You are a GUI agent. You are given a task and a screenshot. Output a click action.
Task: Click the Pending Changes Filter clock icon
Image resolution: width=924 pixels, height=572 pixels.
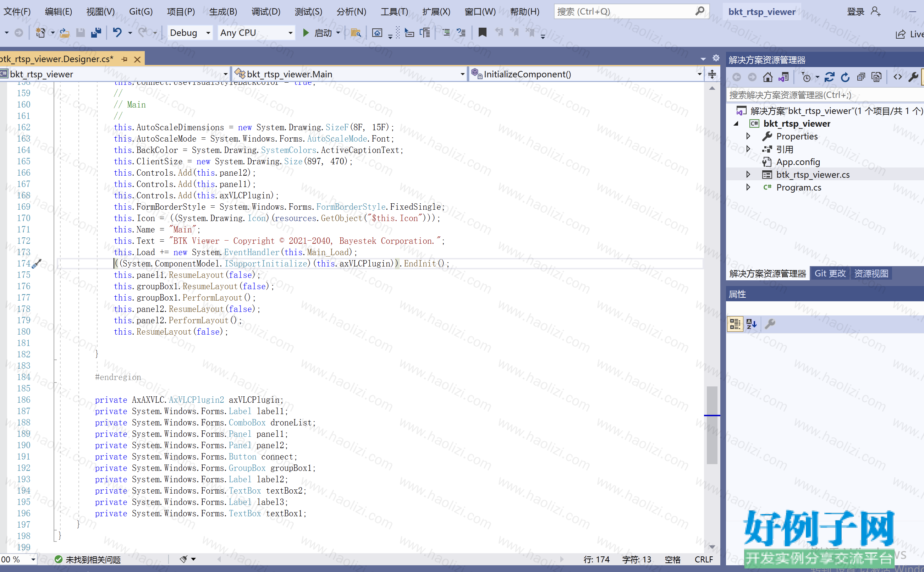806,77
